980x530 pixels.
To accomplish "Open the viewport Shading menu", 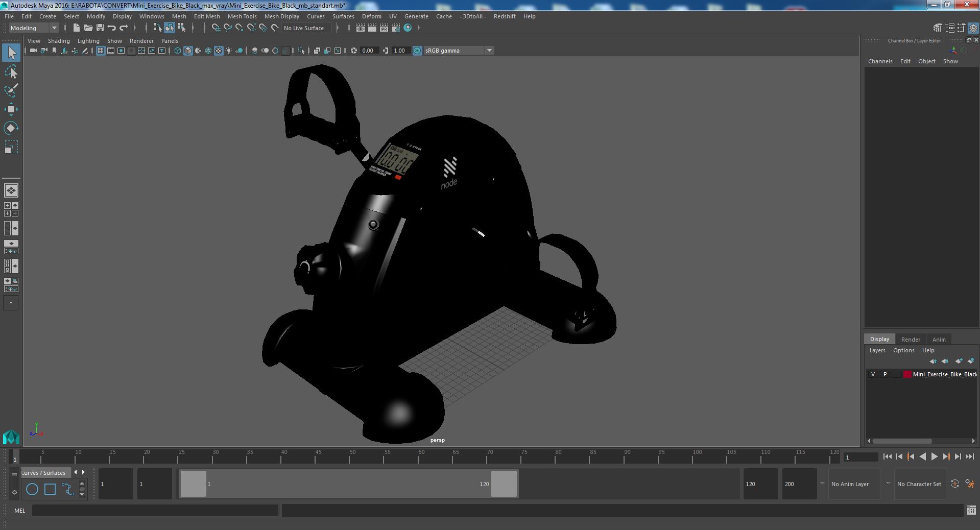I will click(x=59, y=41).
